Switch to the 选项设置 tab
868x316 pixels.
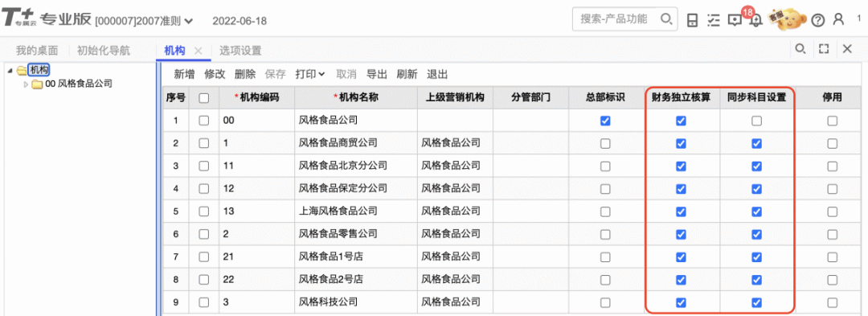click(240, 51)
